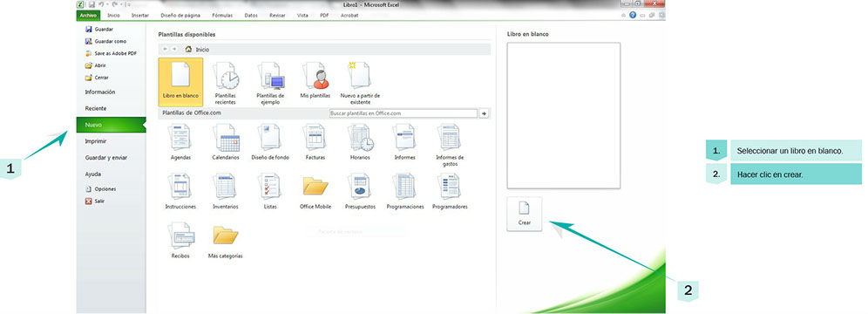Open Mis plantillas
The width and height of the screenshot is (868, 314).
click(x=315, y=81)
